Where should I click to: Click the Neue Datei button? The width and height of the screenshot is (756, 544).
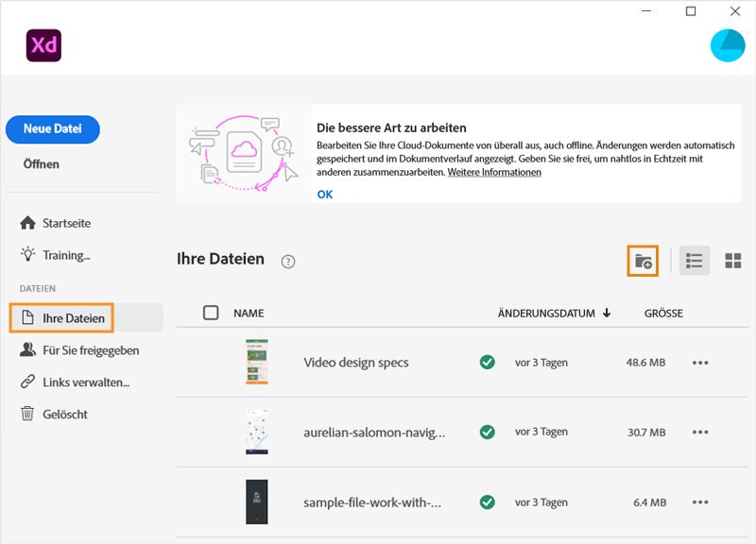click(53, 129)
